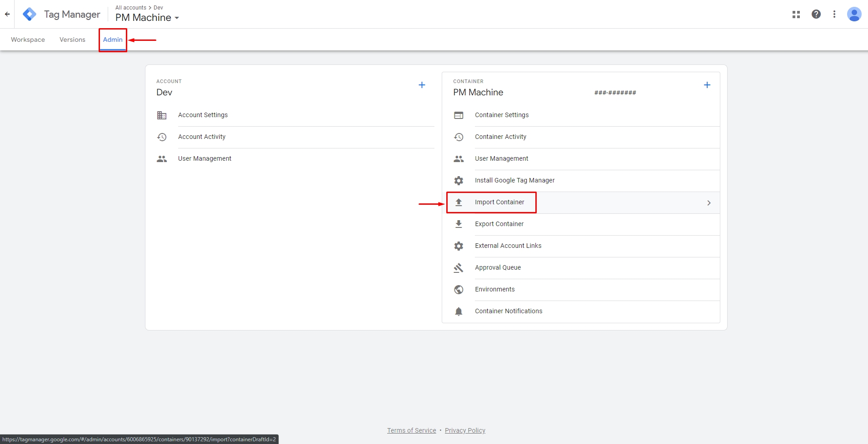Click the Export Container download icon
This screenshot has width=868, height=444.
(459, 224)
